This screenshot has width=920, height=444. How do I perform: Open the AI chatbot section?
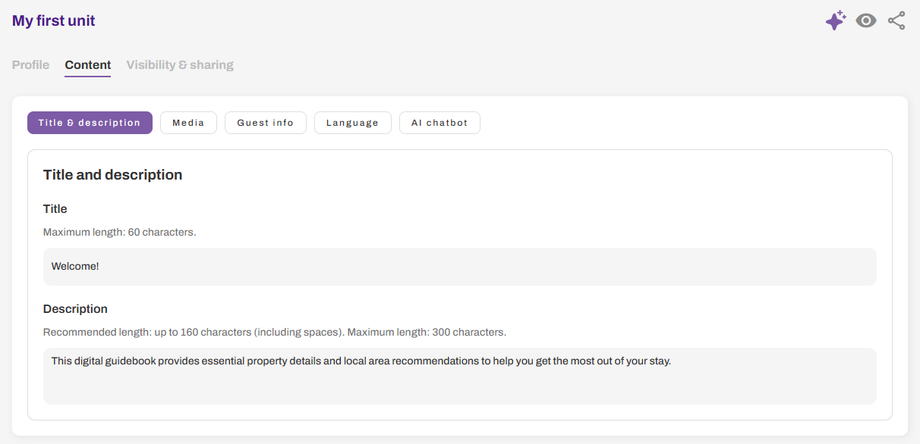(x=439, y=123)
